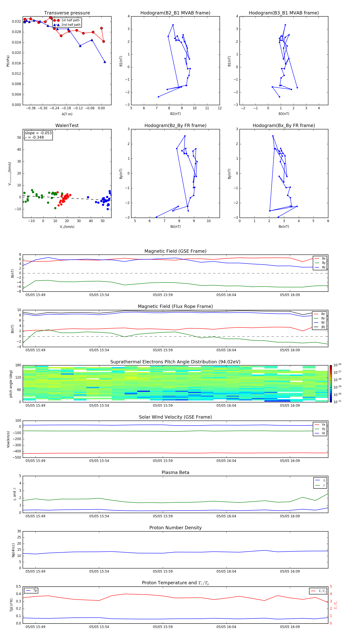Image resolution: width=351 pixels, height=644 pixels.
Task: Click the pitch angle distribution colorbar
Action: 331,383
